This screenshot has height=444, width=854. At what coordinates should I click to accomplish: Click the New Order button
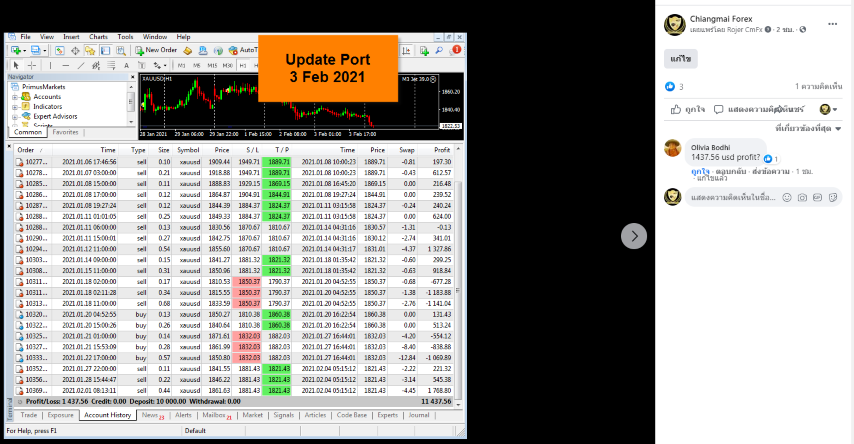click(156, 50)
